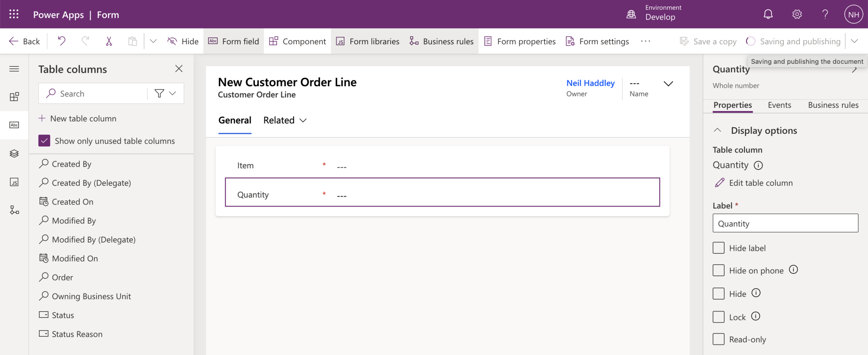Click the Quantity column info icon
This screenshot has height=355, width=868.
[x=758, y=166]
